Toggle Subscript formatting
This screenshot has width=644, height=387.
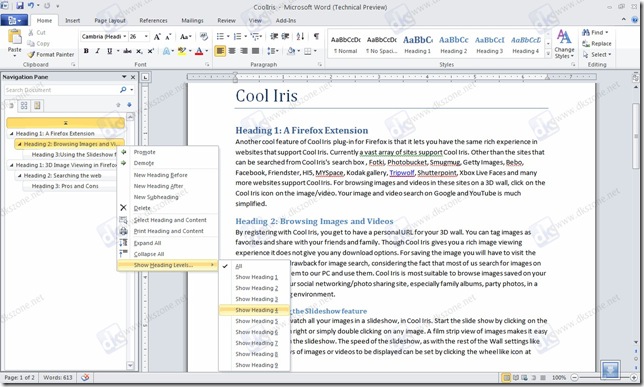tap(139, 51)
